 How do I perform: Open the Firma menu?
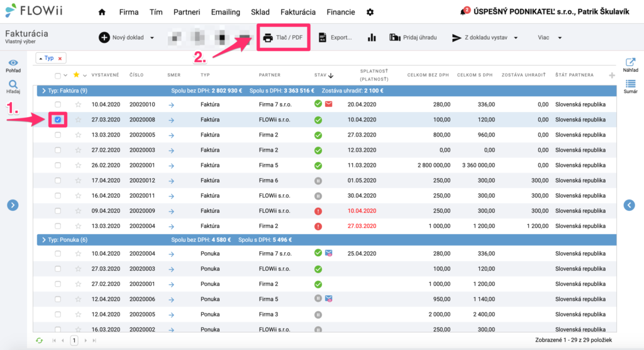click(x=128, y=13)
